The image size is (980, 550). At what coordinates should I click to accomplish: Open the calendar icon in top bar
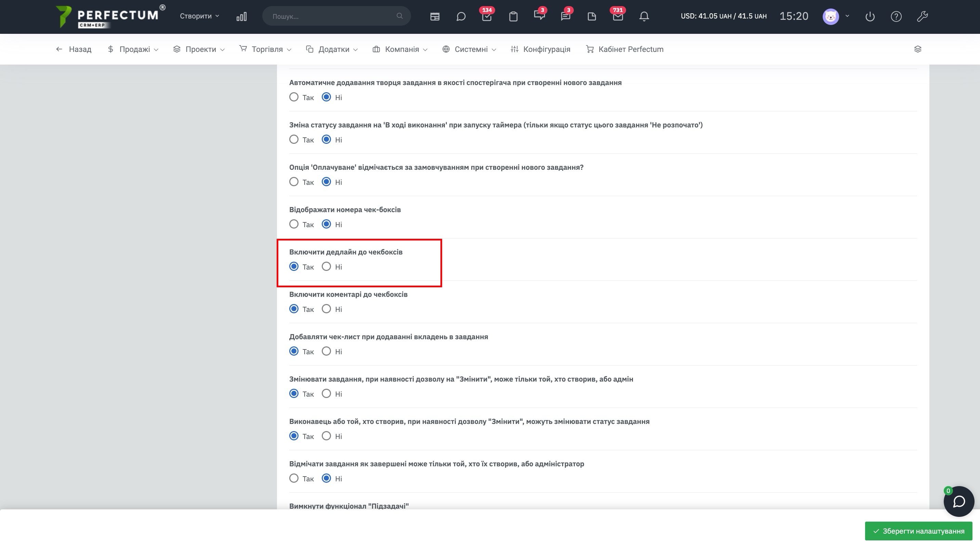[435, 16]
